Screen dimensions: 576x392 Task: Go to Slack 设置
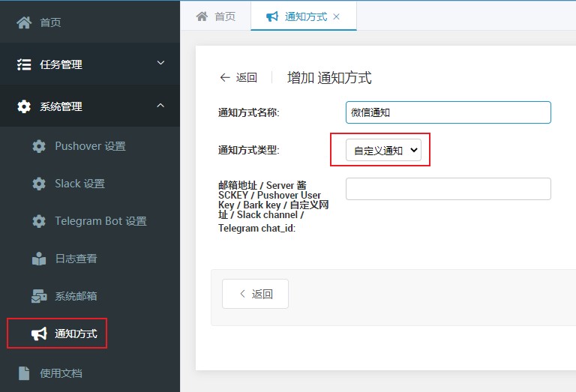click(90, 184)
